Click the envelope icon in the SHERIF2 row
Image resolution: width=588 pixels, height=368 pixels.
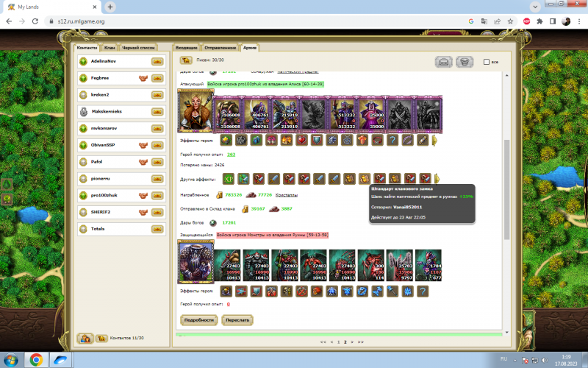coord(157,212)
